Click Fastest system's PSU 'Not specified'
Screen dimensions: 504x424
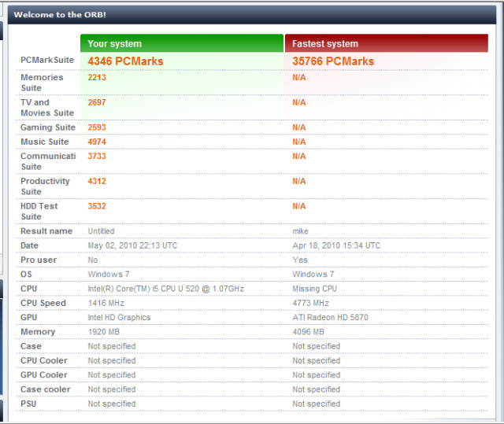[x=317, y=404]
